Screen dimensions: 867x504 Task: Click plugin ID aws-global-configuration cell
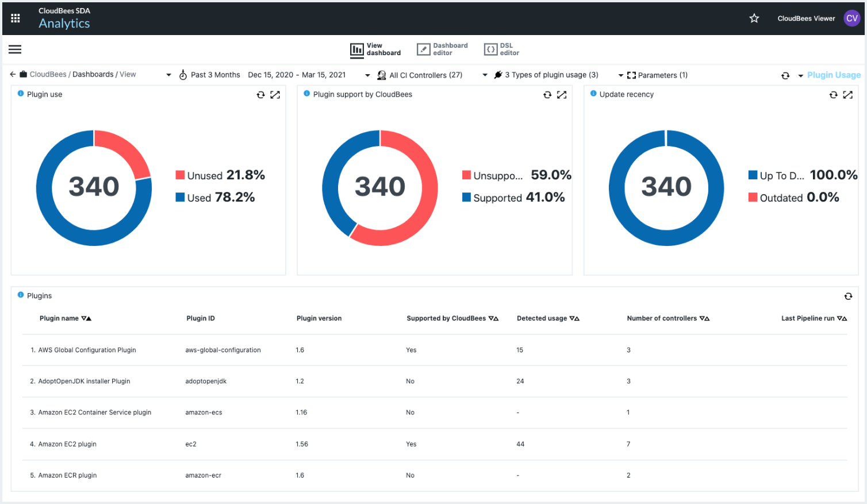point(223,350)
